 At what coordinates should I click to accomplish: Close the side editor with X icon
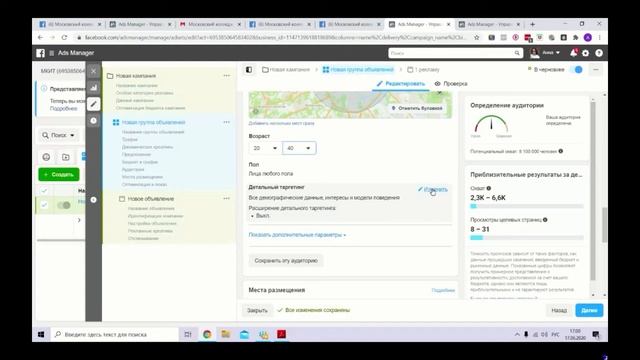click(93, 71)
